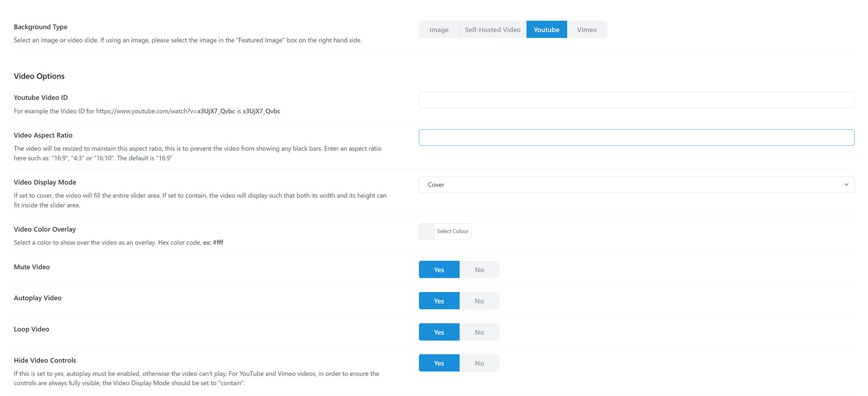
Task: Click the Youtube Video ID field
Action: (x=636, y=100)
